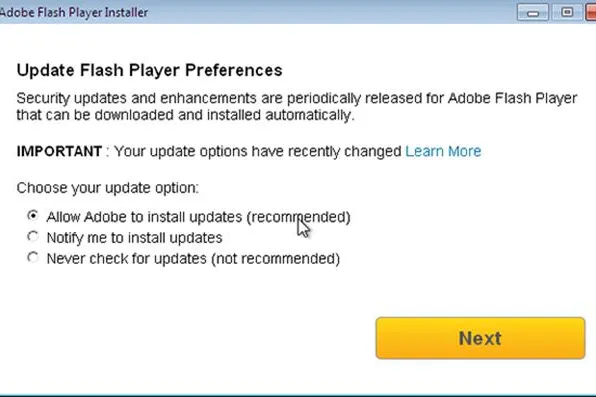
Task: Open the Learn More link
Action: click(x=443, y=151)
